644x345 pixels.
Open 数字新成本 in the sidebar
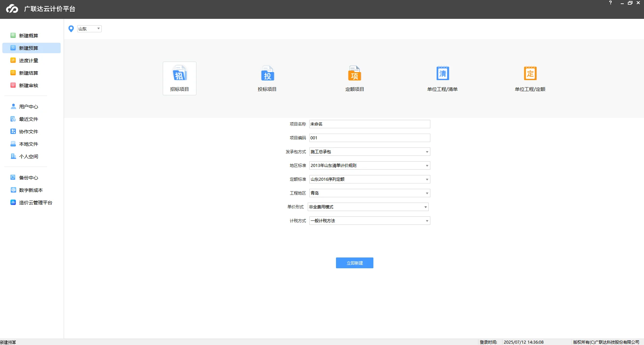31,190
